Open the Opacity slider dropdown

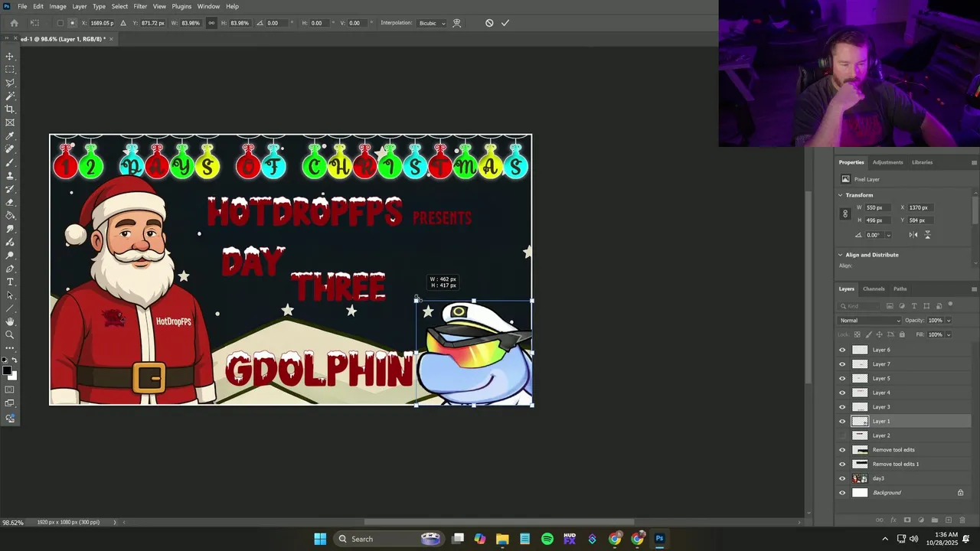949,321
